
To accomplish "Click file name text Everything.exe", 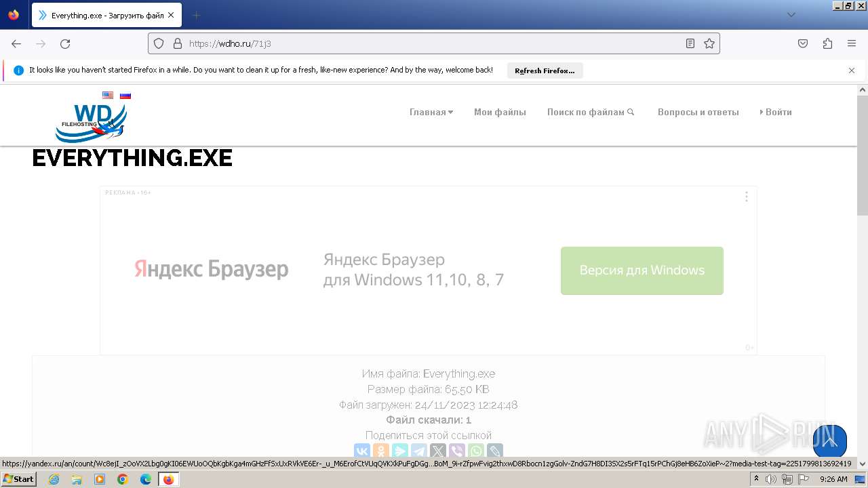I will (459, 373).
